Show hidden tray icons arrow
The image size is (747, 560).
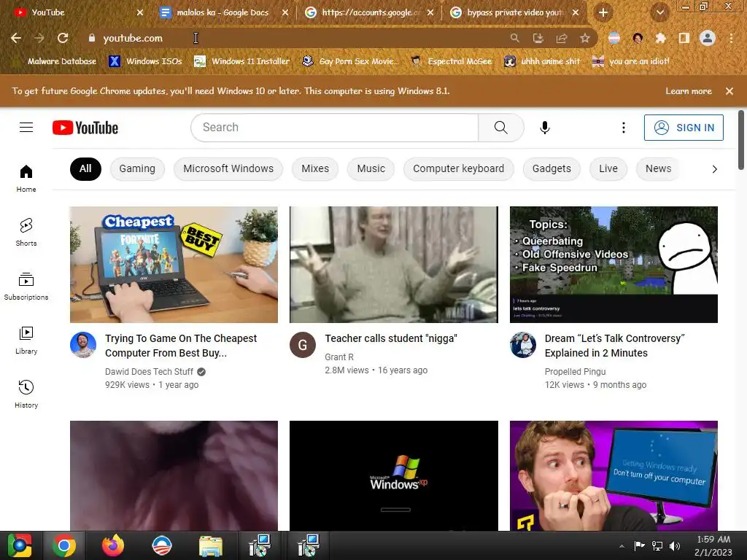pyautogui.click(x=622, y=546)
